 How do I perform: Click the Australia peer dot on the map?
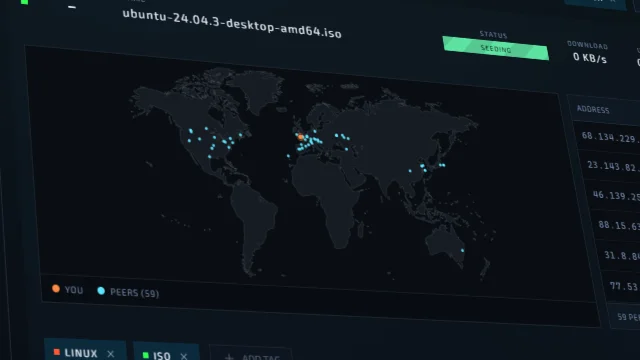(462, 251)
